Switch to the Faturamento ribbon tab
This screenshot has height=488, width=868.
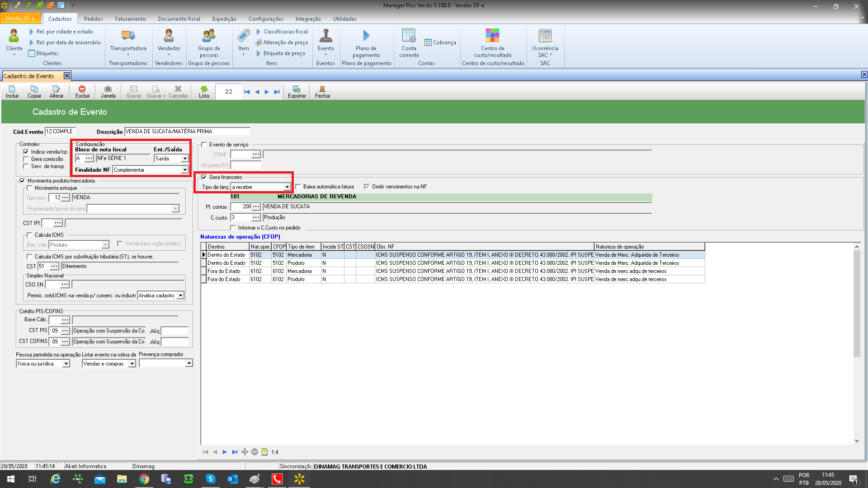click(x=130, y=19)
